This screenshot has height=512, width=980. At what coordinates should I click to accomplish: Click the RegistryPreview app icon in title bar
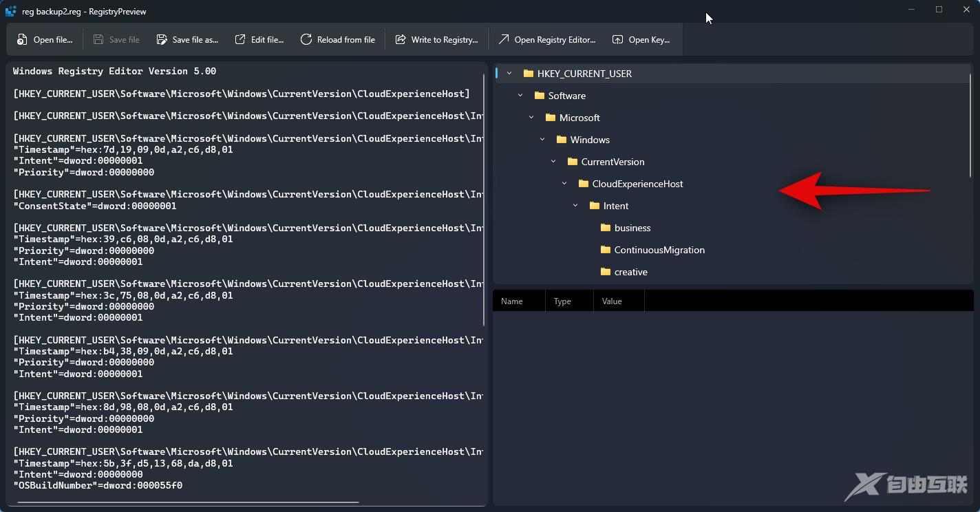(10, 11)
